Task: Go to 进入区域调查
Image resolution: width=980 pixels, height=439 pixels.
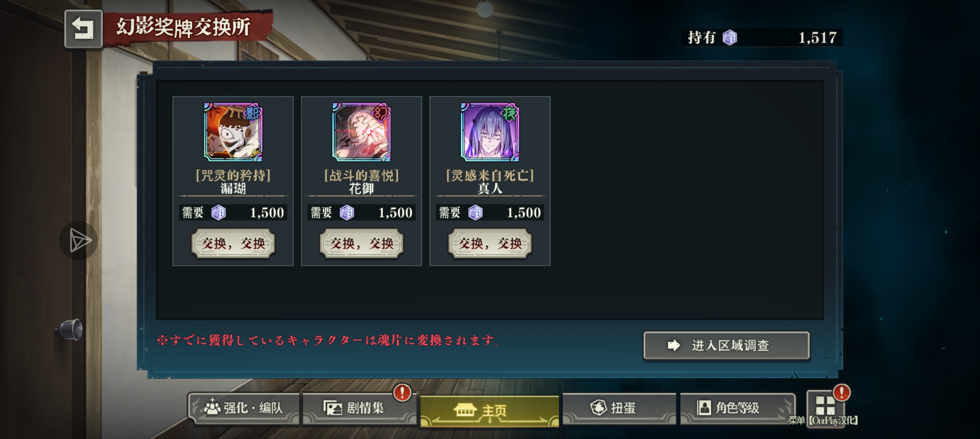Action: click(x=726, y=346)
